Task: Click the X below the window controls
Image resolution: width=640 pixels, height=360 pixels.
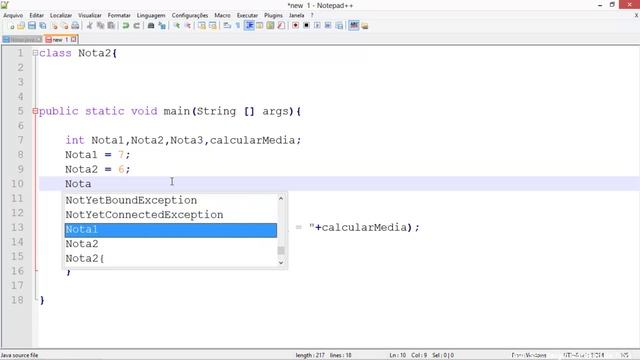Action: [x=636, y=15]
